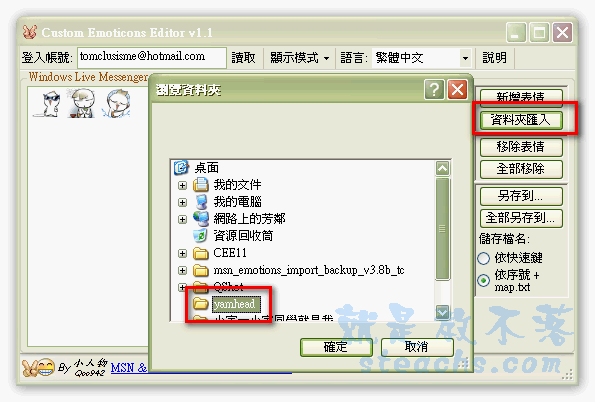Click the folder tree scroll-down arrow
Viewport: 595px width, 402px height.
442,312
